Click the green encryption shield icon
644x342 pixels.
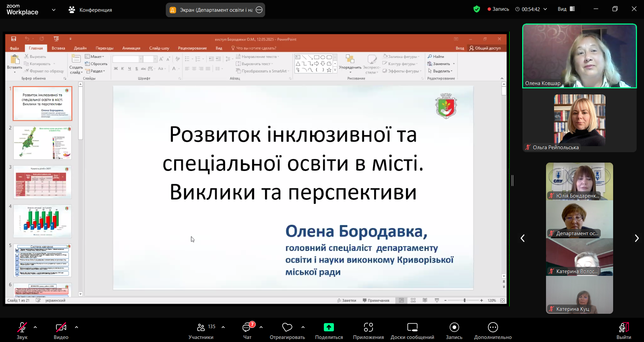477,9
